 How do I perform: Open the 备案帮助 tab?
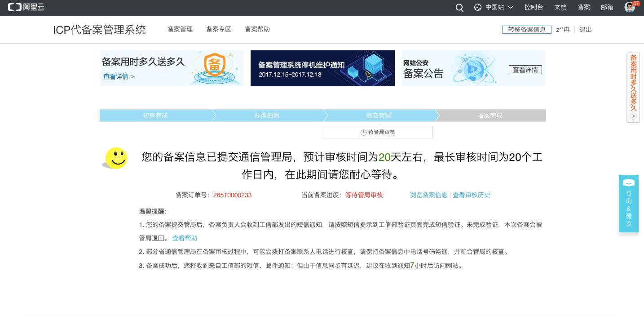pos(257,29)
